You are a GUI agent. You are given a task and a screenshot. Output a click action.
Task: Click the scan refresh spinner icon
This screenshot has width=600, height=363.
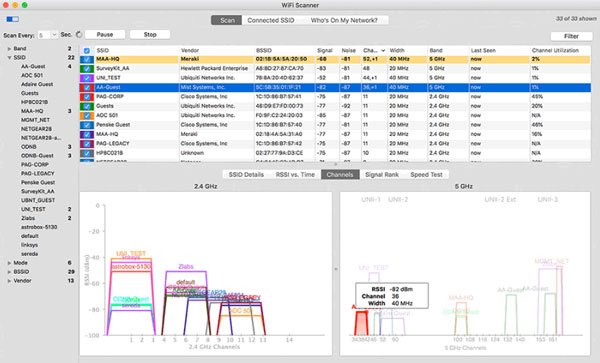pos(78,34)
